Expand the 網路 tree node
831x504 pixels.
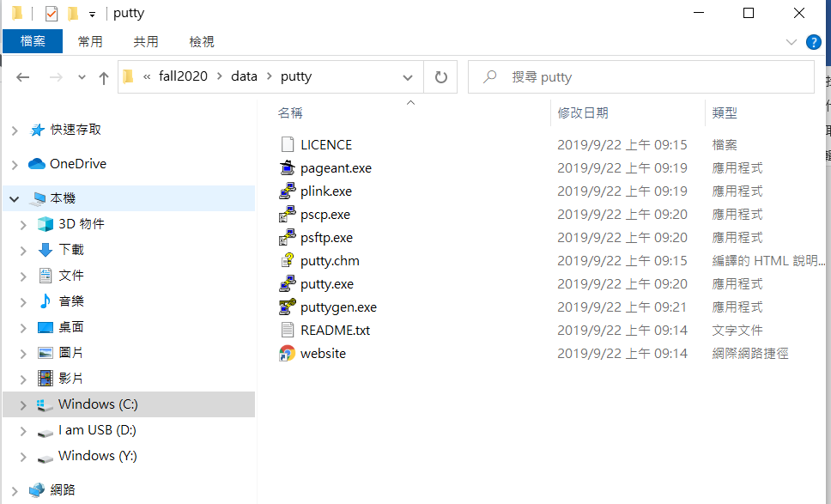point(15,491)
